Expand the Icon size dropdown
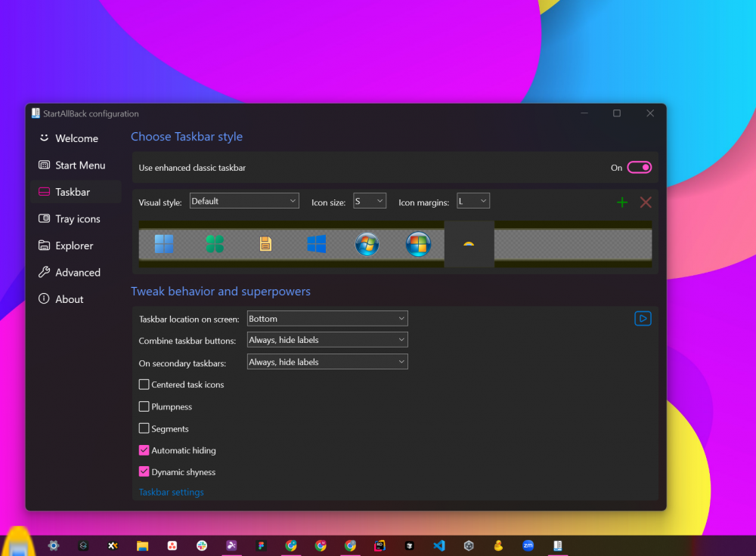The width and height of the screenshot is (756, 556). click(370, 201)
